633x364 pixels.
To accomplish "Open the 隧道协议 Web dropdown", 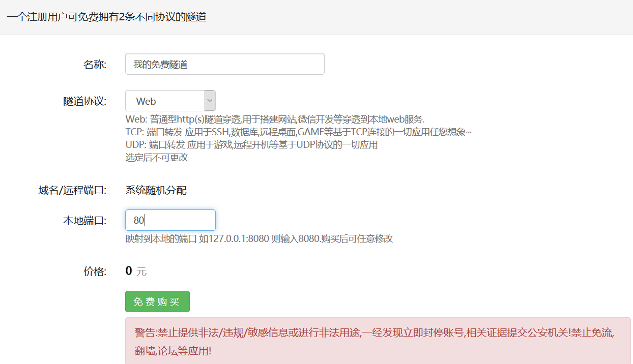I will point(170,101).
